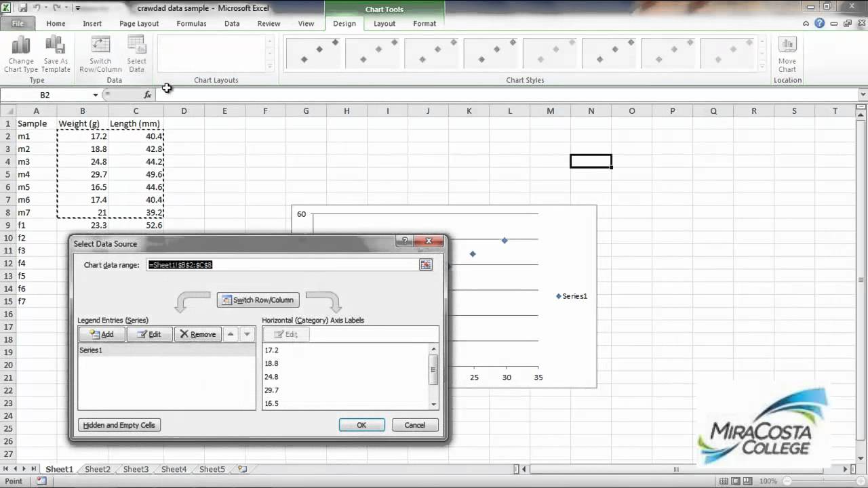Click cell C5 containing 49.6
868x488 pixels.
[x=136, y=174]
